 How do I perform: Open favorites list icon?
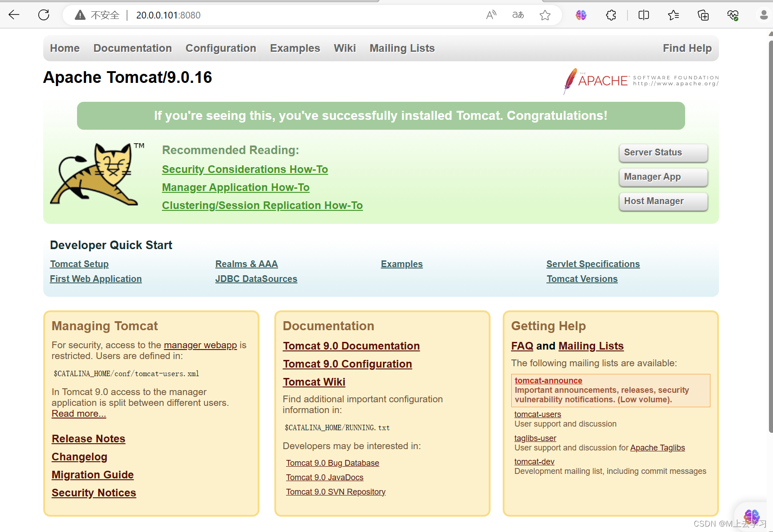673,15
